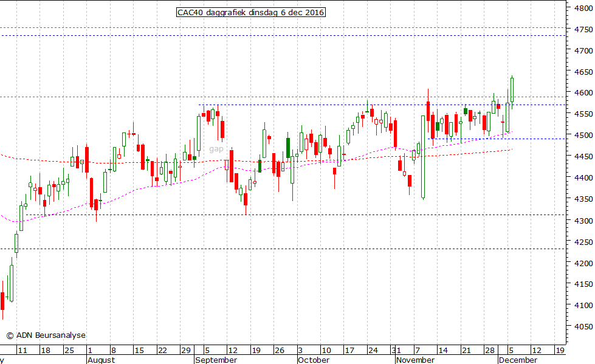Click date label 11 in July
This screenshot has width=595, height=364.
coord(22,351)
